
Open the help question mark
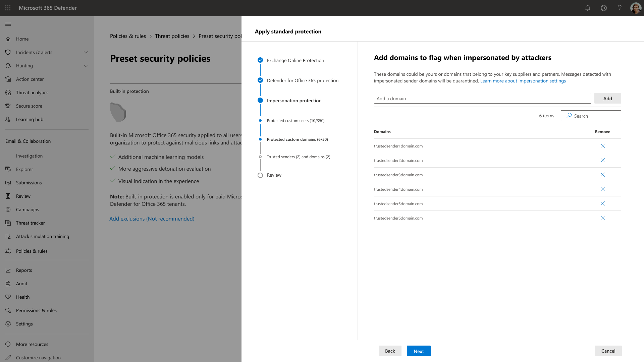tap(620, 8)
